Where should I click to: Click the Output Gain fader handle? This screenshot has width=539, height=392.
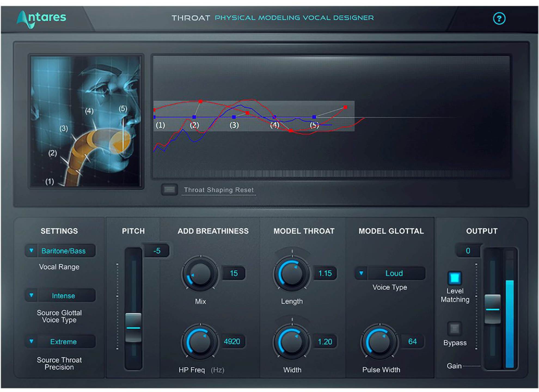[x=492, y=309]
